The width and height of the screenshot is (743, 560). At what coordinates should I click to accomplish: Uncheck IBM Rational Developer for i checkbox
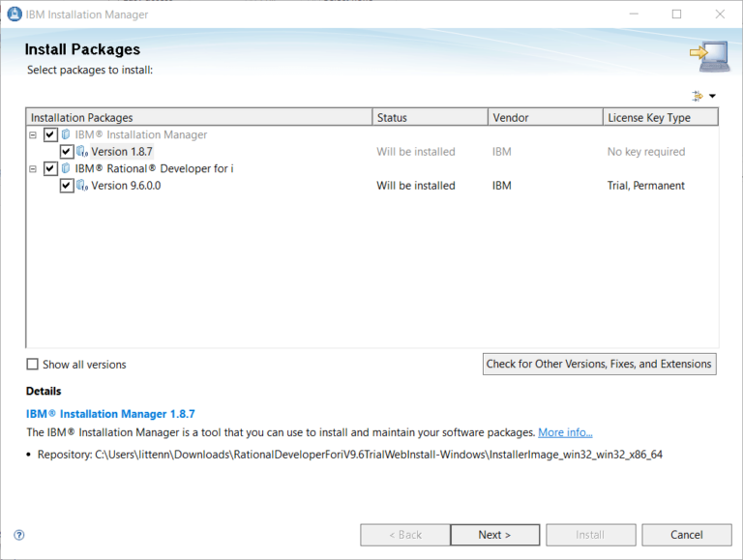[x=50, y=168]
